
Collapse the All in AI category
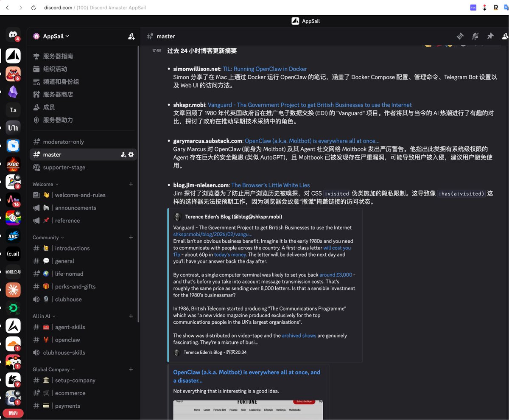44,316
